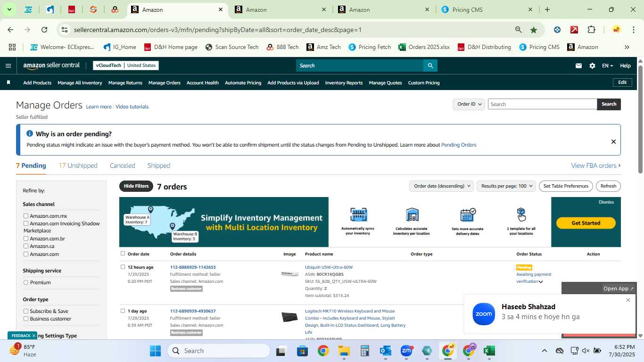Reload the page using browser refresh icon
This screenshot has width=644, height=362.
point(44,30)
